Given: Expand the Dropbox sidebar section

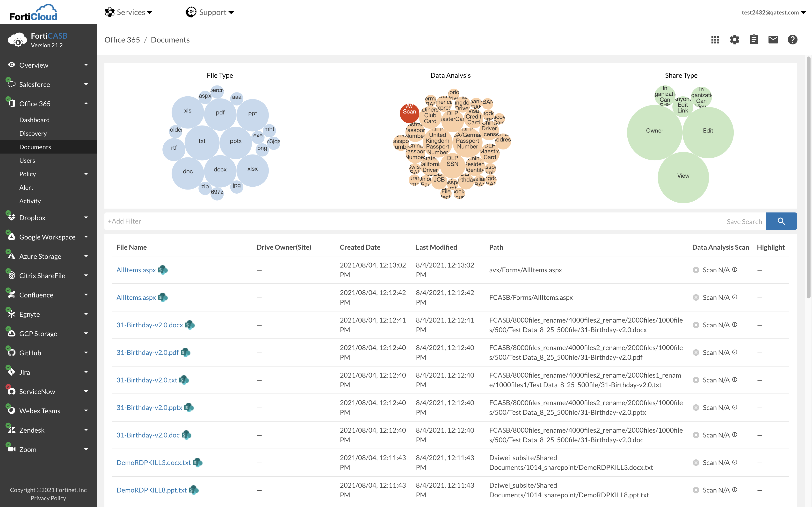Looking at the screenshot, I should click(86, 218).
